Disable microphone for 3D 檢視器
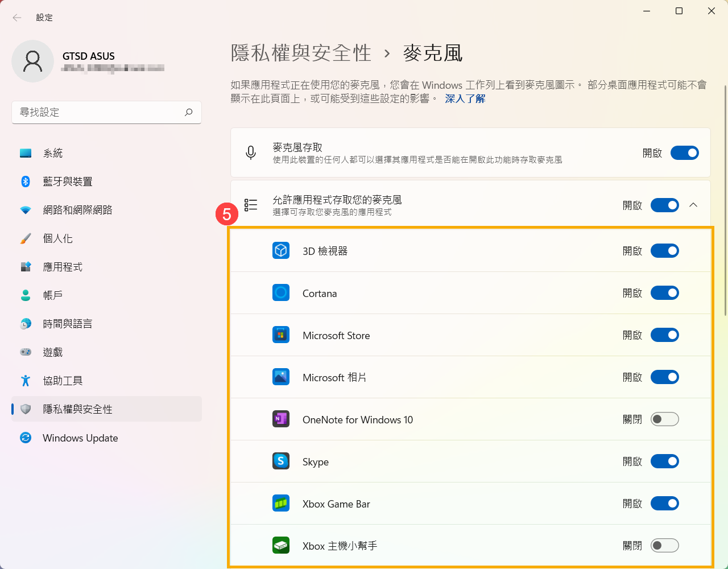728x569 pixels. (665, 250)
